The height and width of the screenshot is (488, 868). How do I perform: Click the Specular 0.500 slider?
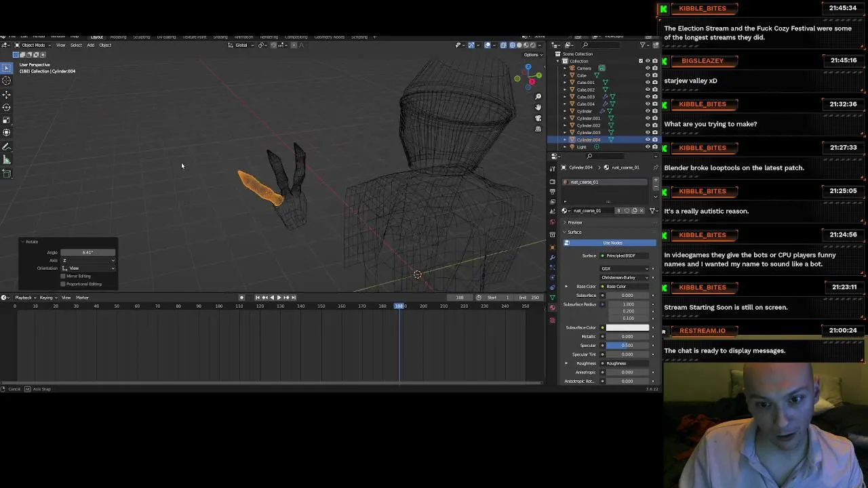(x=627, y=345)
